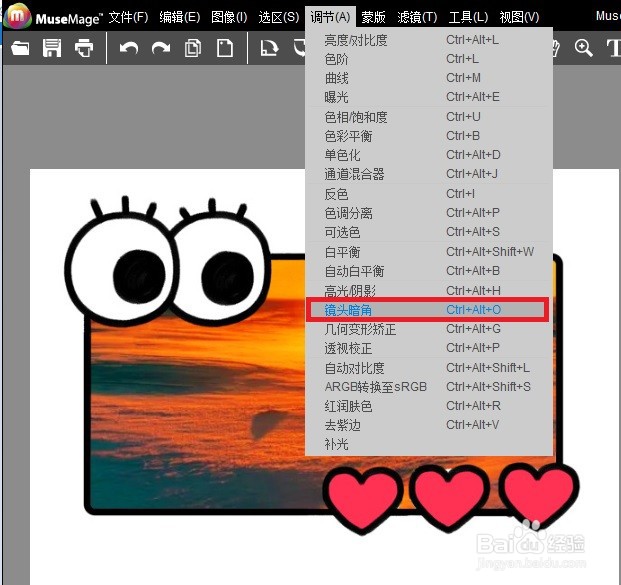The image size is (621, 585).
Task: Choose the 几何变形矫正 menu entry
Action: point(429,329)
